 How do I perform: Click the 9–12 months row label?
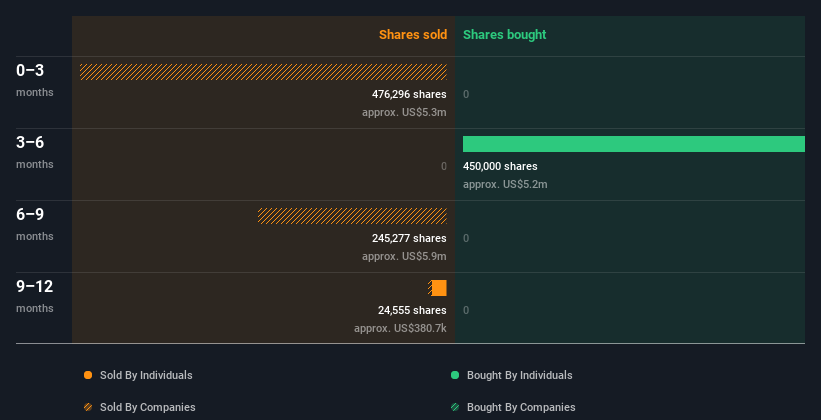tap(35, 296)
